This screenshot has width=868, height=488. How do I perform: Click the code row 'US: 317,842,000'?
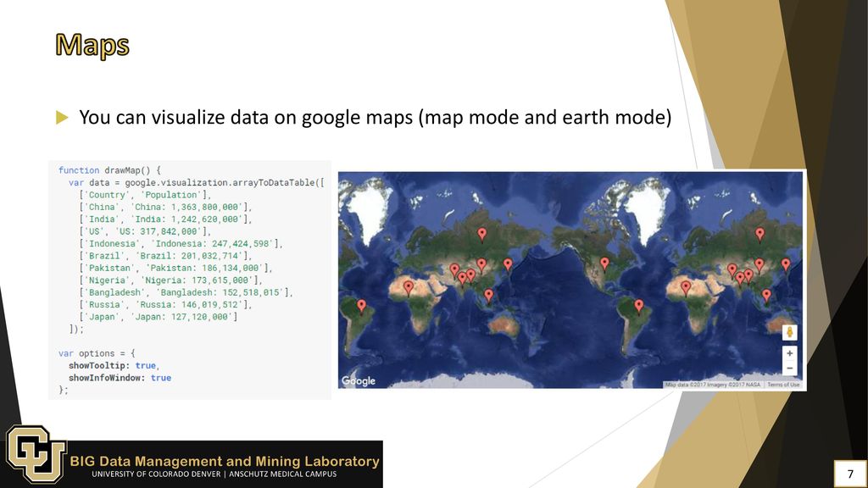pos(145,231)
